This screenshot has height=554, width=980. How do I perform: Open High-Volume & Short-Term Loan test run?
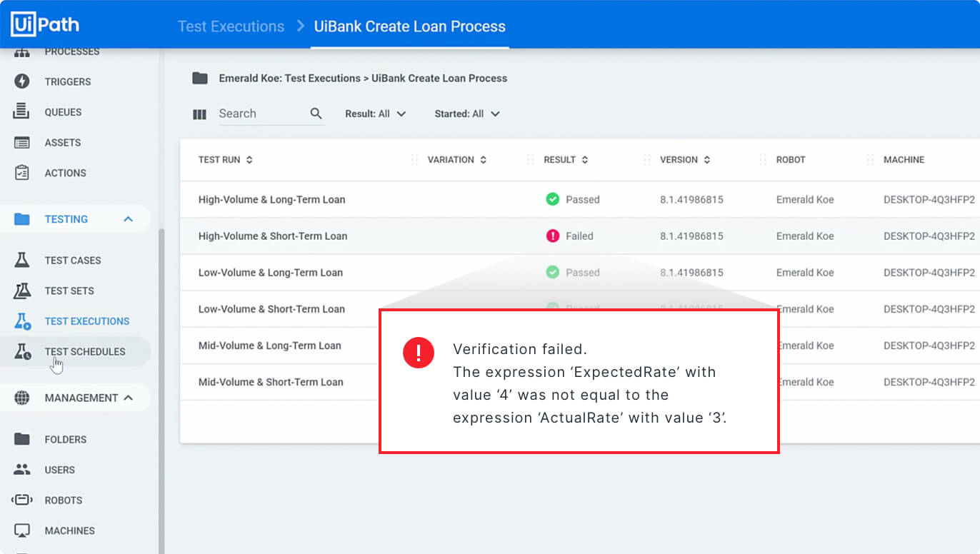(x=273, y=236)
